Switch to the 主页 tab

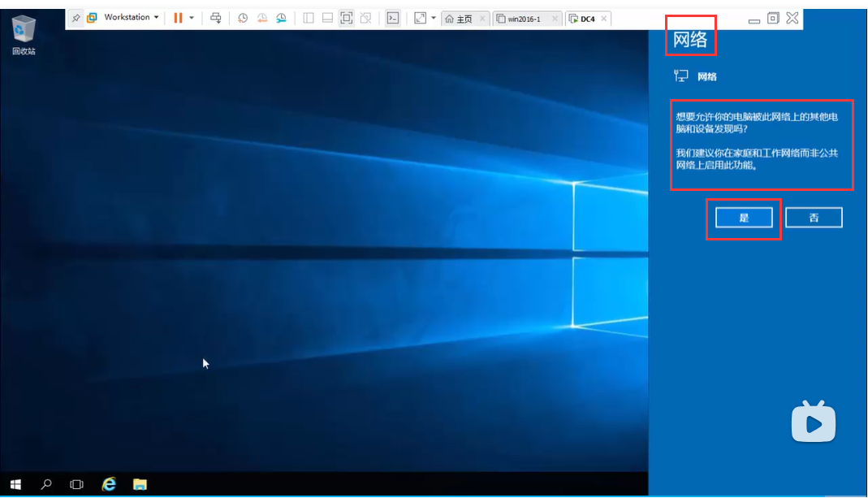(x=459, y=19)
